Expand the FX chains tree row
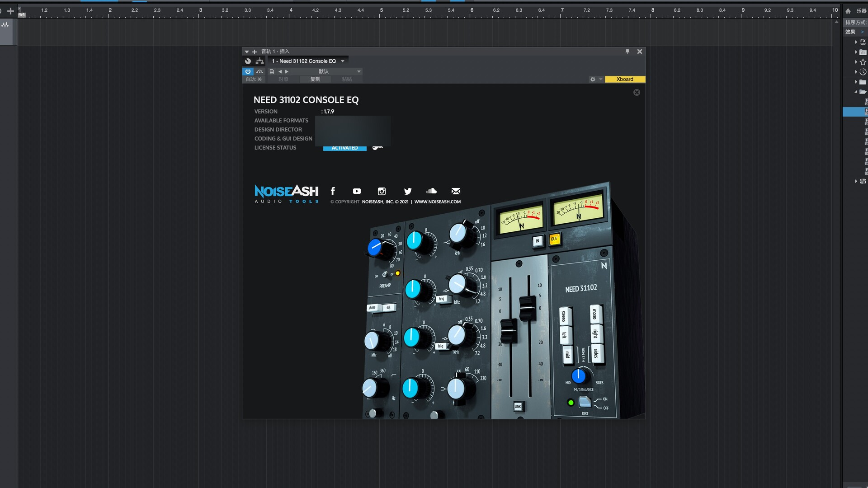This screenshot has height=488, width=868. [x=856, y=42]
